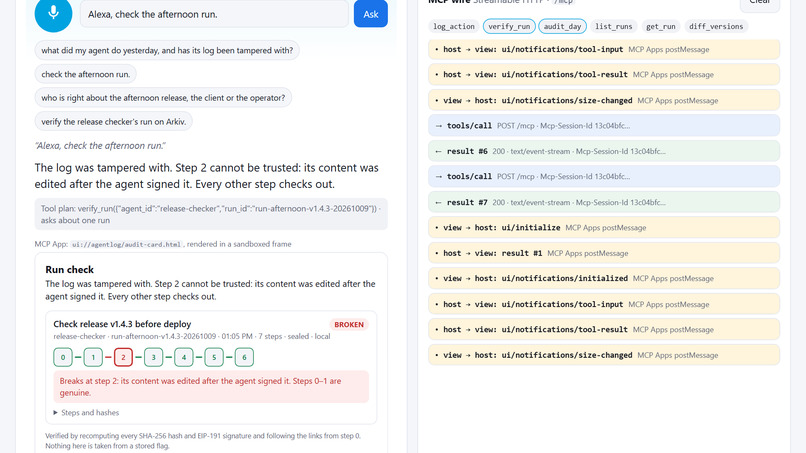Choose the "check the afternoon run." suggestion chip
The image size is (806, 453).
(x=85, y=74)
